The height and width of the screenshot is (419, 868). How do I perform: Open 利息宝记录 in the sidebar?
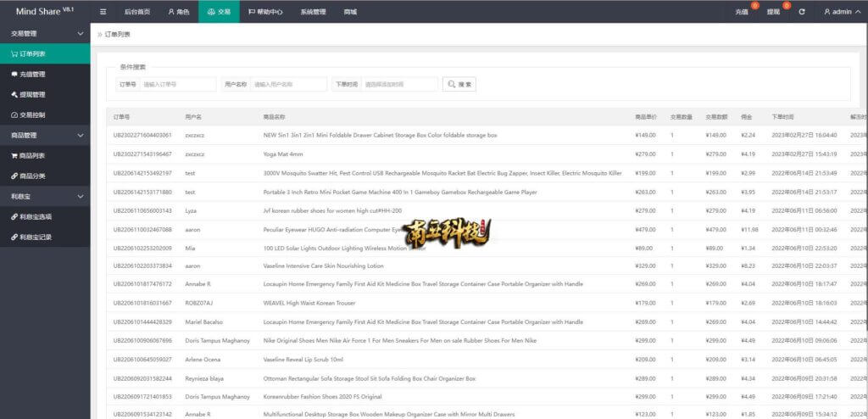click(45, 237)
